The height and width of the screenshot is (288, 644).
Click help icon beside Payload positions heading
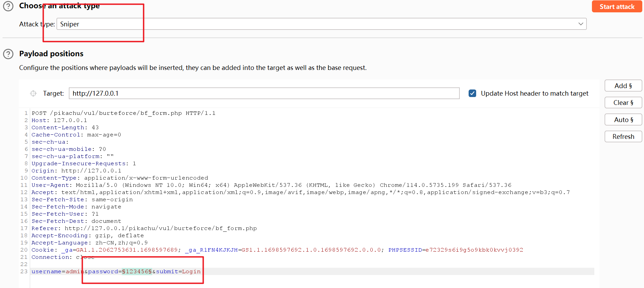[8, 54]
